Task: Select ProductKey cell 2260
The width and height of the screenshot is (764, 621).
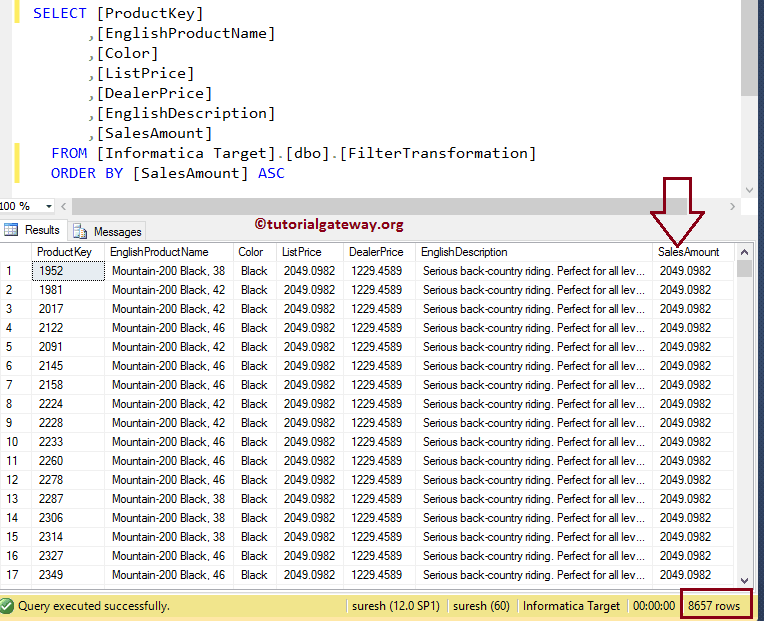Action: [68, 461]
